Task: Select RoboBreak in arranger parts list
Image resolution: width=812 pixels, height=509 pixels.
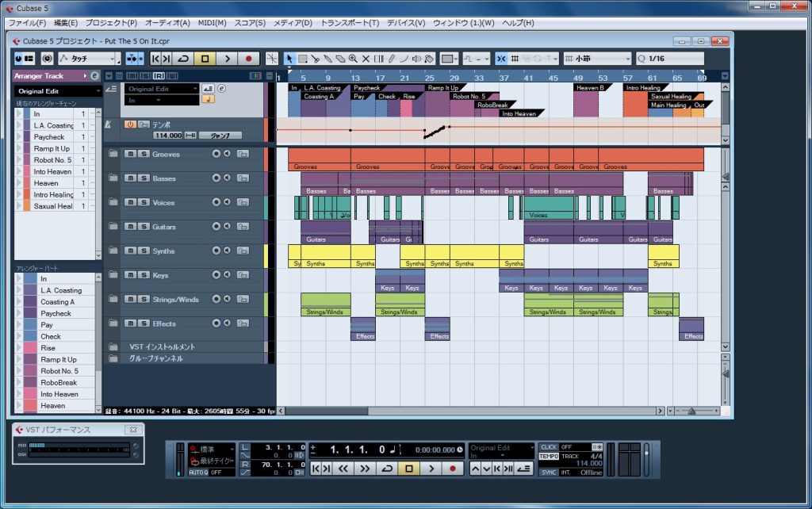Action: [x=59, y=383]
